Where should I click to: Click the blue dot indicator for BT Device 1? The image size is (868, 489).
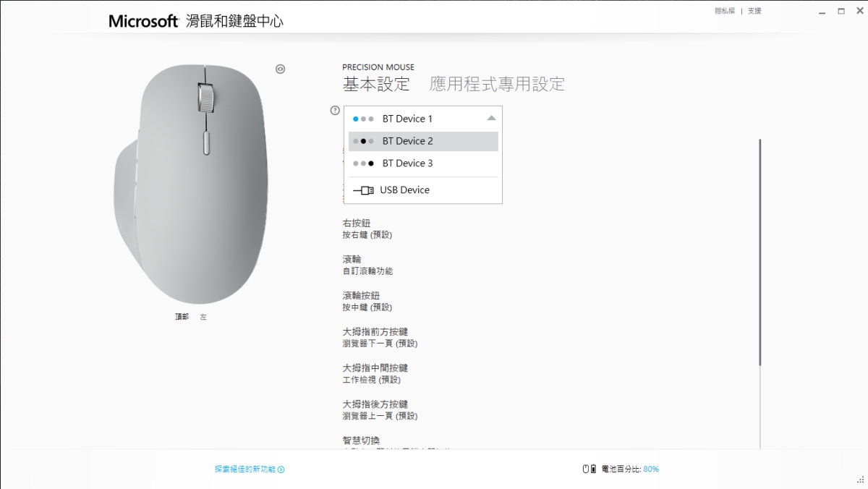(356, 119)
